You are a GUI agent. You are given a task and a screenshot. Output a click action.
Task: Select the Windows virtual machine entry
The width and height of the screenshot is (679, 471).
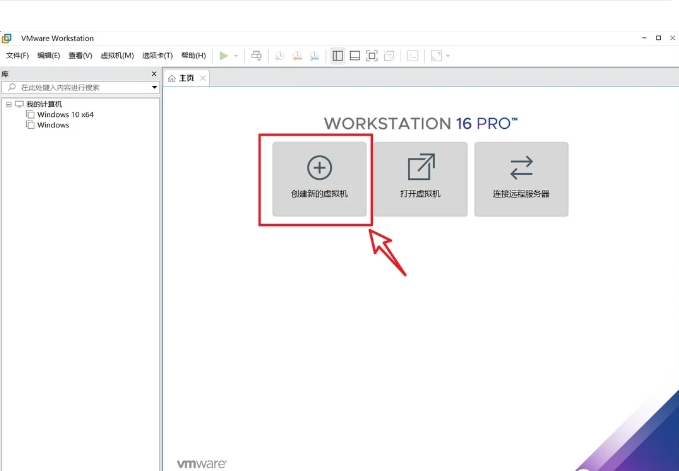coord(53,125)
